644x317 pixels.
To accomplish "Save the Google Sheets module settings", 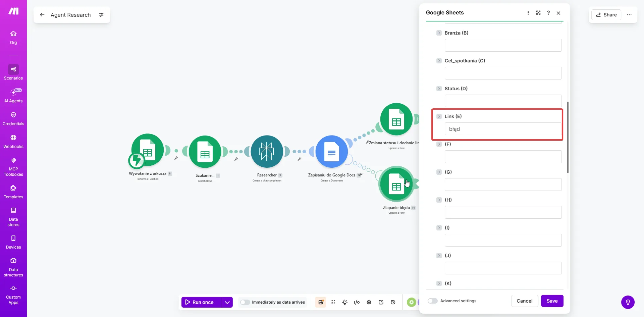I will [x=552, y=301].
